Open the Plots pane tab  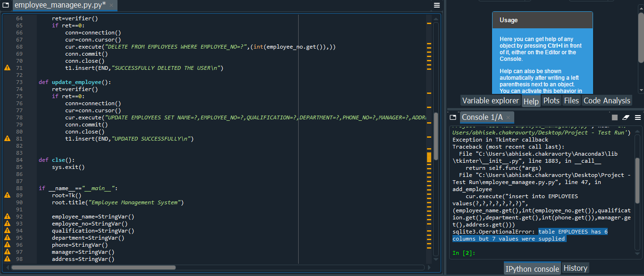click(x=551, y=100)
